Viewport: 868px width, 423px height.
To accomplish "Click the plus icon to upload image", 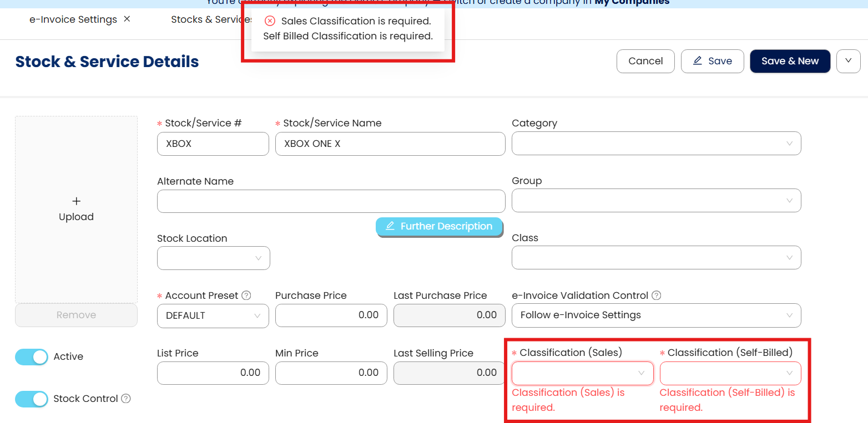I will pyautogui.click(x=77, y=201).
